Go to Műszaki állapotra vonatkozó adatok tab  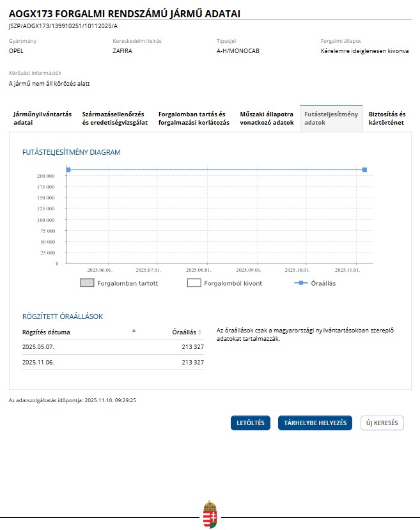point(267,118)
